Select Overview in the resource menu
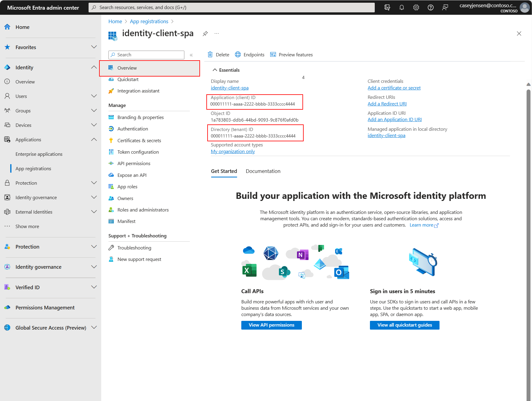Viewport: 532px width, 401px height. (150, 68)
